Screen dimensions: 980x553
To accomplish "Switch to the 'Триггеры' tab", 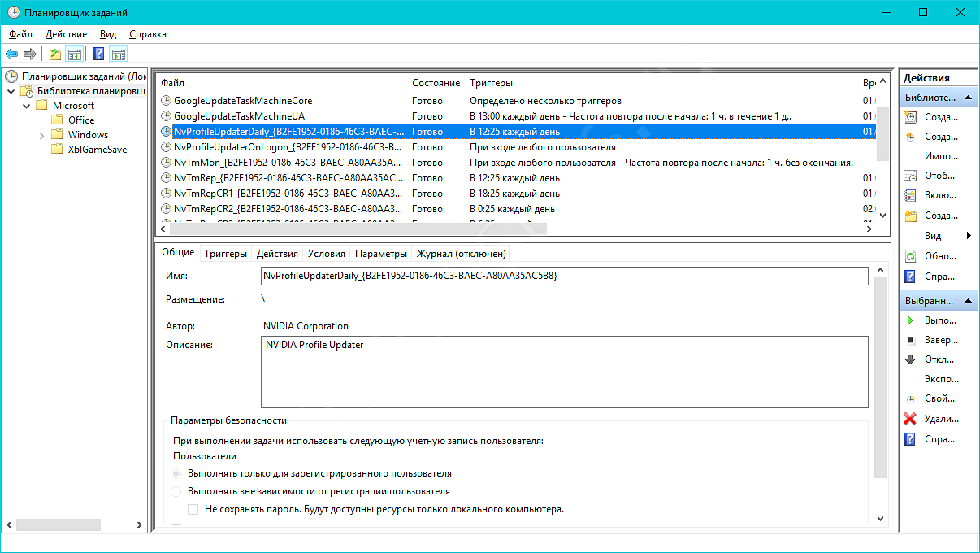I will (225, 254).
